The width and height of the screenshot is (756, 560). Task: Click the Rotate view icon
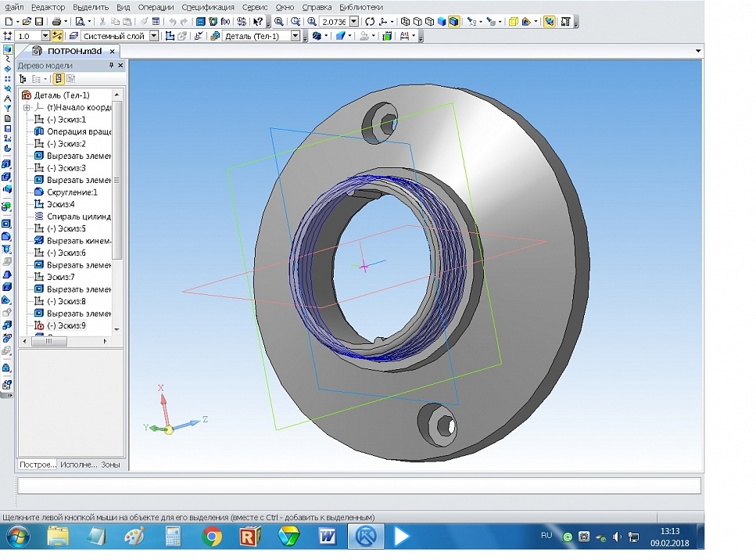pyautogui.click(x=370, y=21)
